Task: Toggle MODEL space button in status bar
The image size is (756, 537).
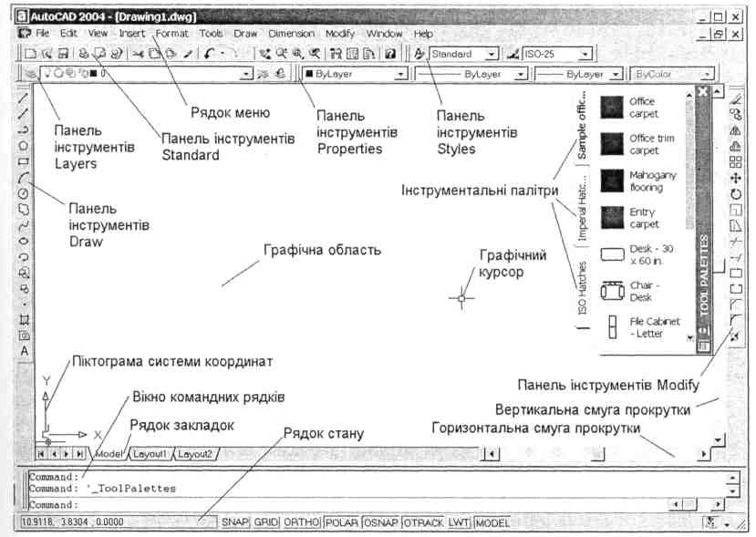Action: click(492, 522)
